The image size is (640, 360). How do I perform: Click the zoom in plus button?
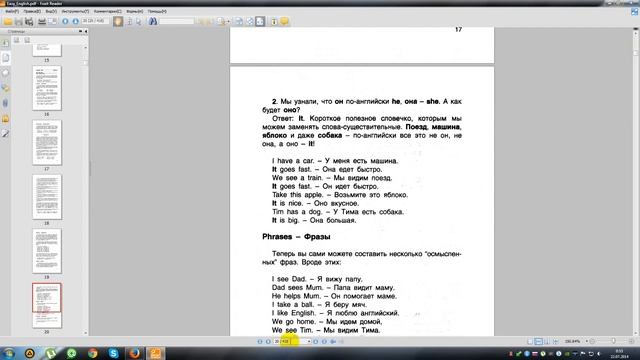click(631, 341)
